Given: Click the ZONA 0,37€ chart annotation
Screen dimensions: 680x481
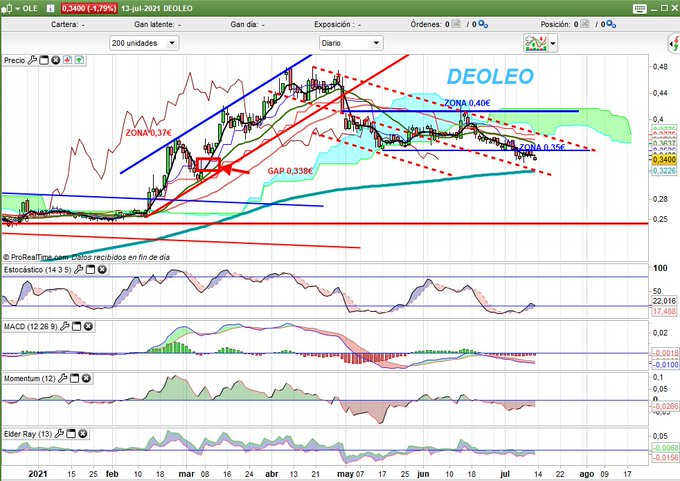Looking at the screenshot, I should 149,133.
